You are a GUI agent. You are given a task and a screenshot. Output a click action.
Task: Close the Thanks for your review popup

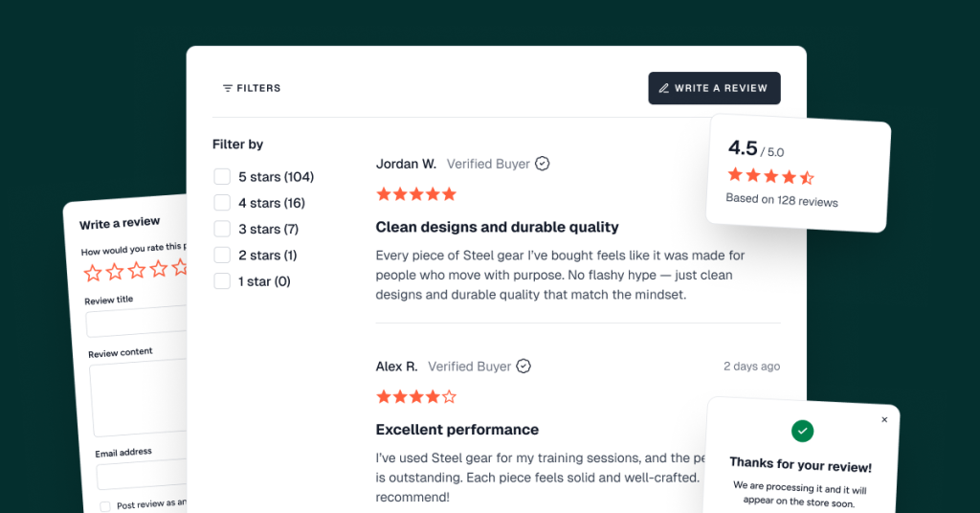tap(884, 420)
